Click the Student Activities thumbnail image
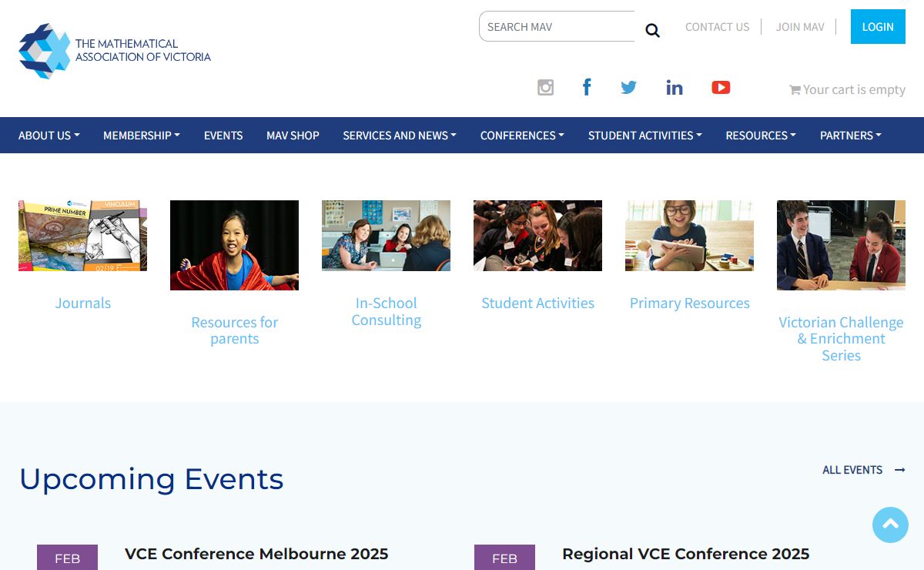This screenshot has height=570, width=924. (537, 236)
